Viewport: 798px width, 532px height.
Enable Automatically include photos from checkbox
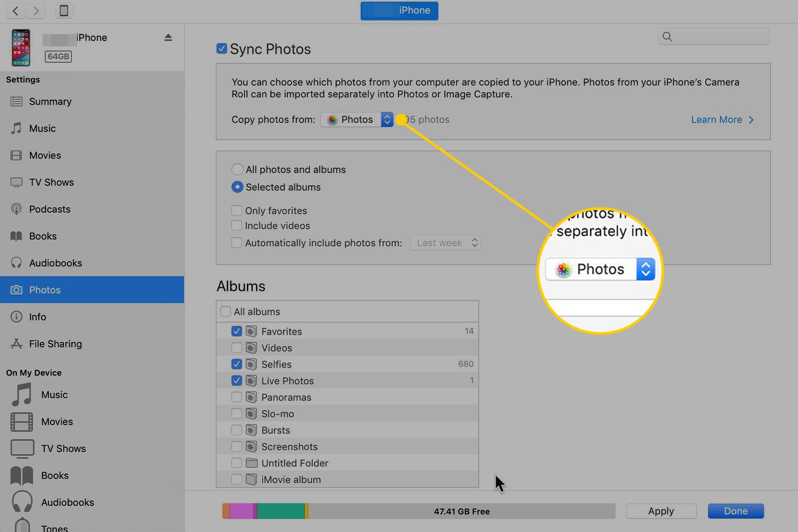(x=237, y=243)
